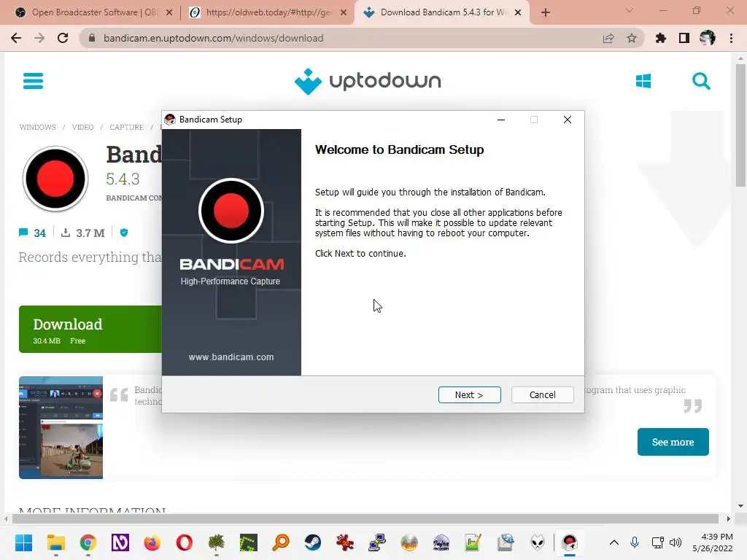Bookmark this page with the star

pos(632,38)
